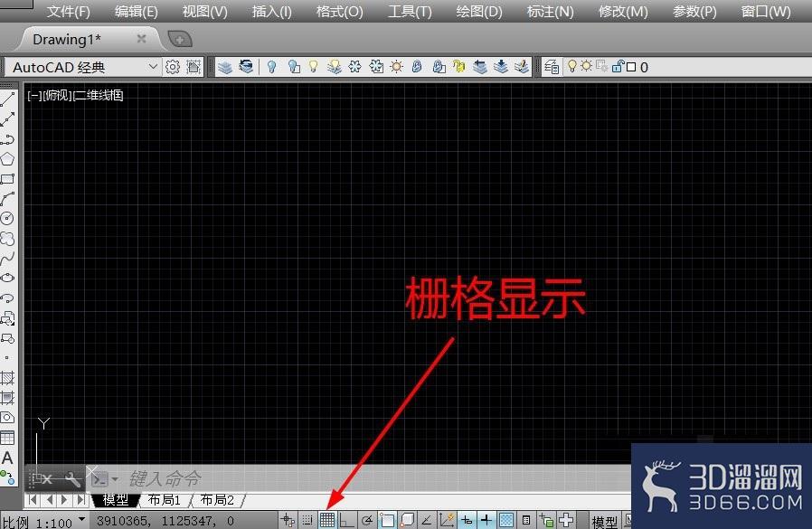Toggle Snap Mode in status bar
The height and width of the screenshot is (529, 812).
click(307, 520)
